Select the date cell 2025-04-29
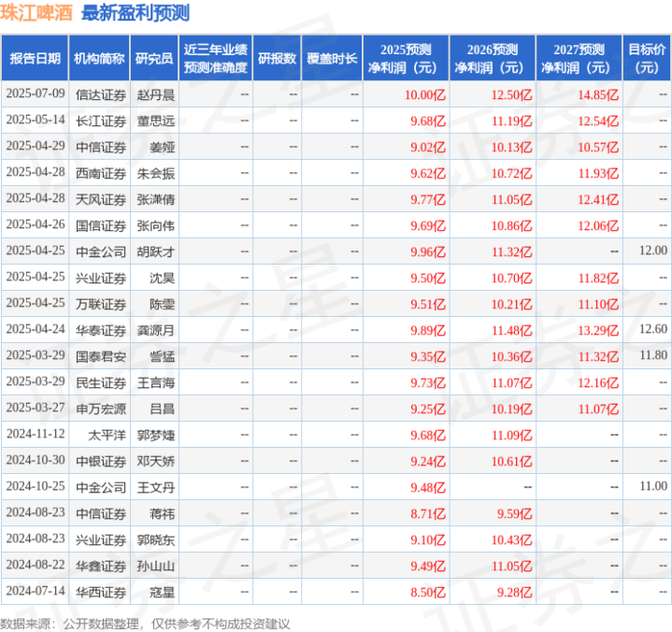672x632 pixels. pyautogui.click(x=36, y=146)
